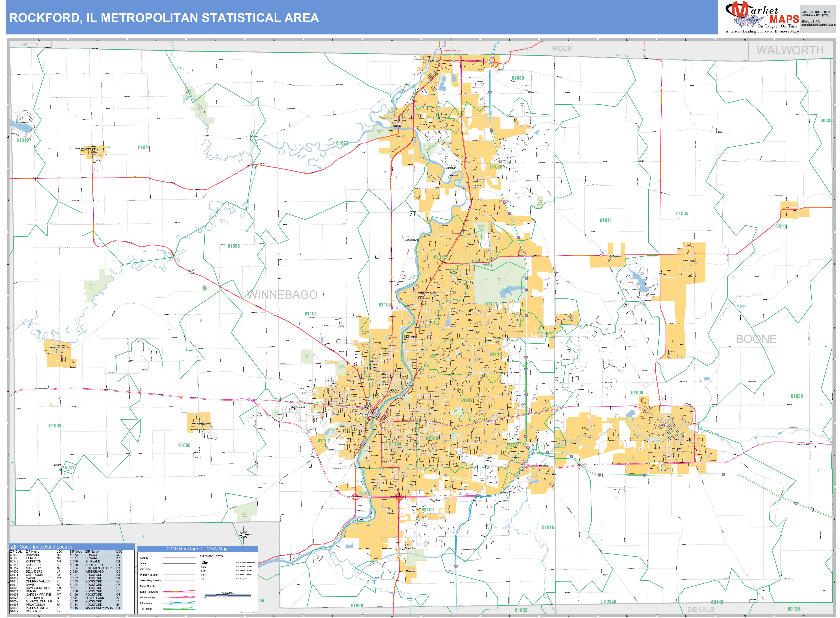840x618 pixels.
Task: Select the compass rose icon
Action: (x=243, y=535)
